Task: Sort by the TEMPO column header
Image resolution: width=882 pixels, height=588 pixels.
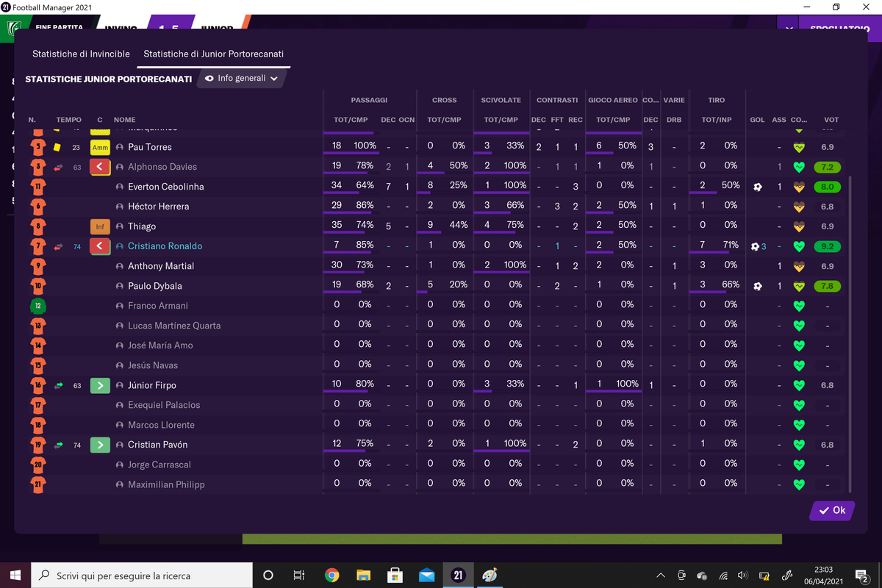Action: (69, 120)
